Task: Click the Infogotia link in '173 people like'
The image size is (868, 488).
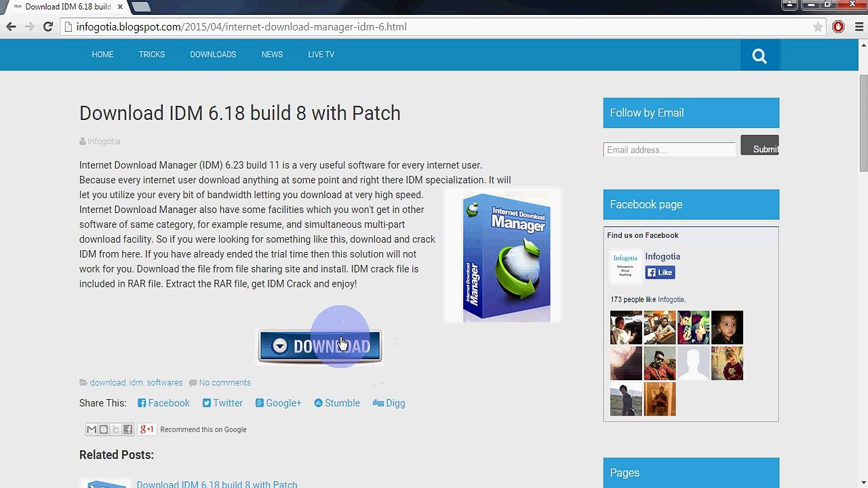Action: pyautogui.click(x=671, y=300)
